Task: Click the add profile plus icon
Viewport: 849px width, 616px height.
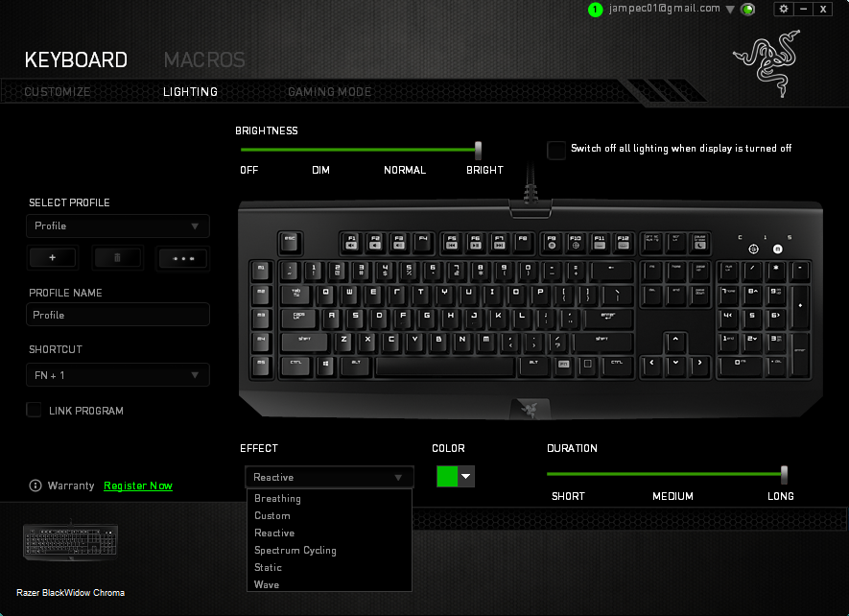Action: [x=53, y=258]
